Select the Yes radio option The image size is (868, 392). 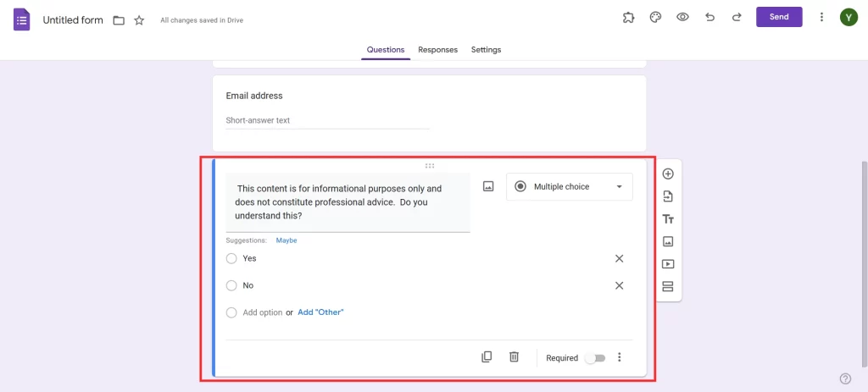[231, 258]
